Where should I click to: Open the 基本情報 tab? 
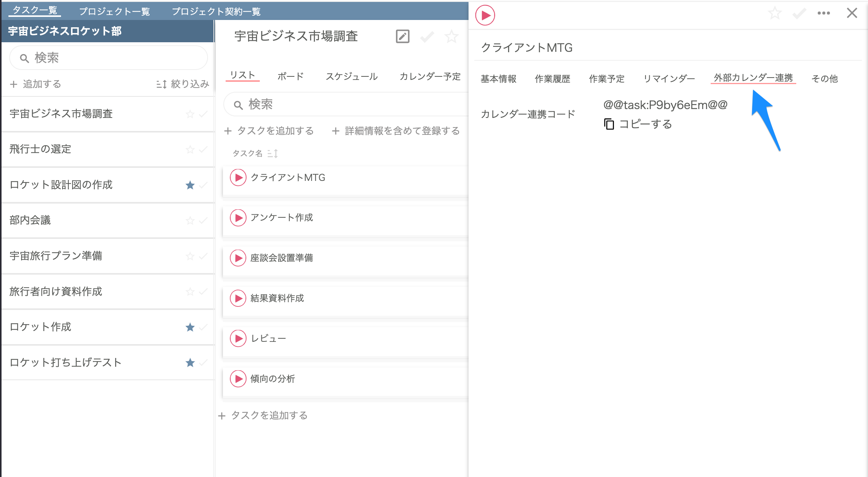[498, 78]
